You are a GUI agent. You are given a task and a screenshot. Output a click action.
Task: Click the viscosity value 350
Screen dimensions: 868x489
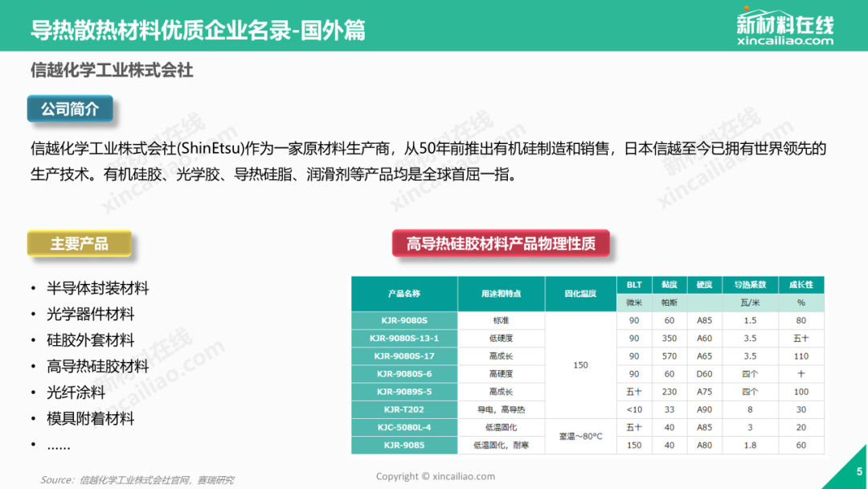669,338
